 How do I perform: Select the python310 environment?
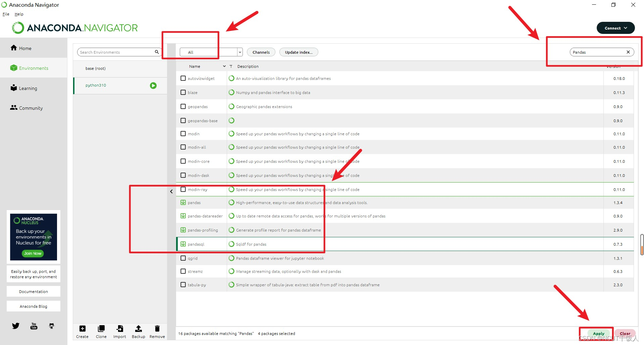120,86
